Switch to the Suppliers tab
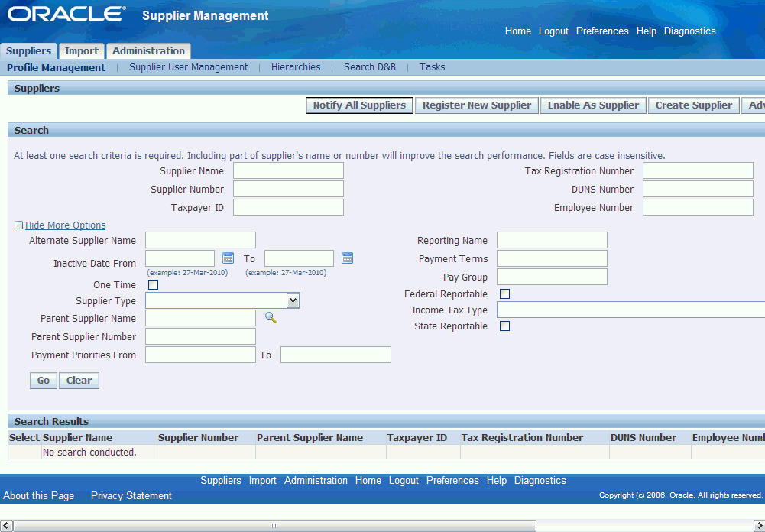The image size is (765, 532). pyautogui.click(x=28, y=50)
